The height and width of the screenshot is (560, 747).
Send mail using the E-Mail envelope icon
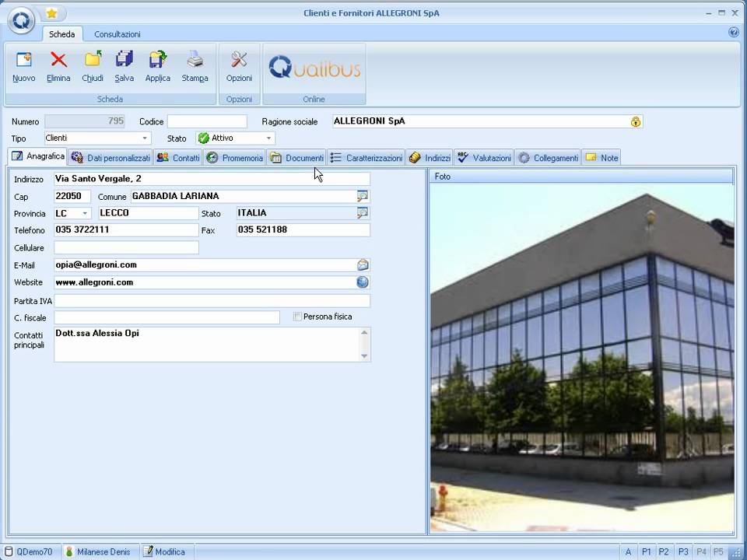(x=363, y=264)
